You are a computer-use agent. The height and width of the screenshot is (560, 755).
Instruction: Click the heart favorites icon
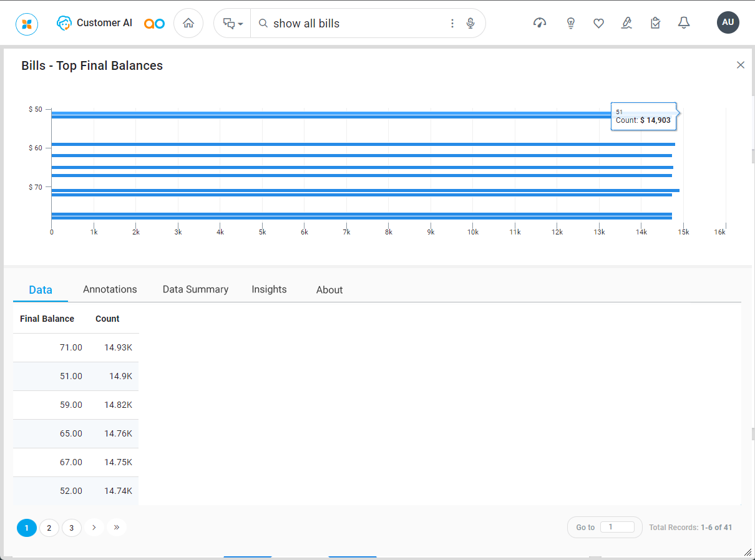click(598, 24)
